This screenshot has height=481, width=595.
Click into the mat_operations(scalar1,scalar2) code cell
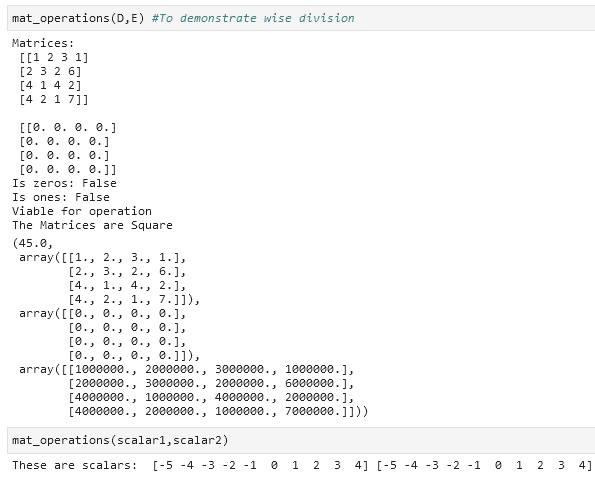point(301,440)
